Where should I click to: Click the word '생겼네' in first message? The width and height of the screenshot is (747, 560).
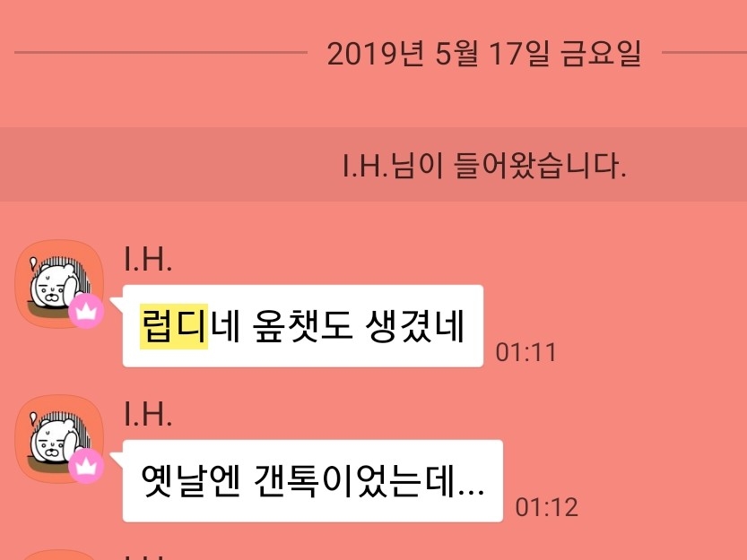[x=414, y=327]
